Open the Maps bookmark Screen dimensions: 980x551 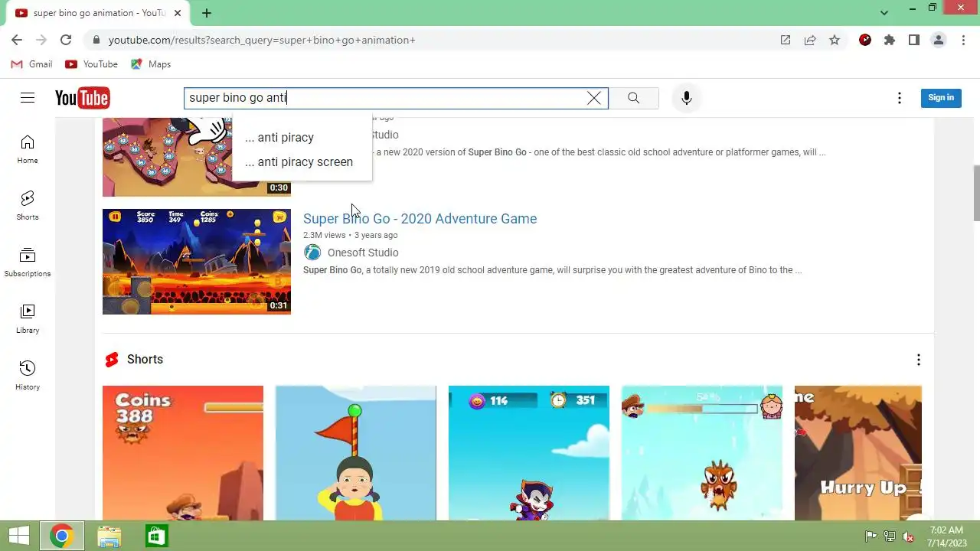click(151, 64)
